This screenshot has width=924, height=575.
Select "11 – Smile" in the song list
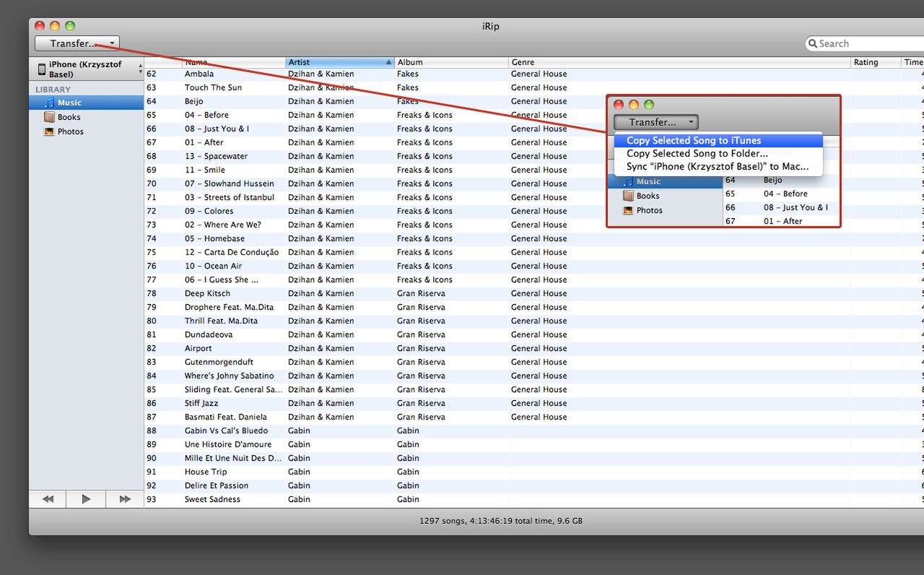tap(204, 170)
